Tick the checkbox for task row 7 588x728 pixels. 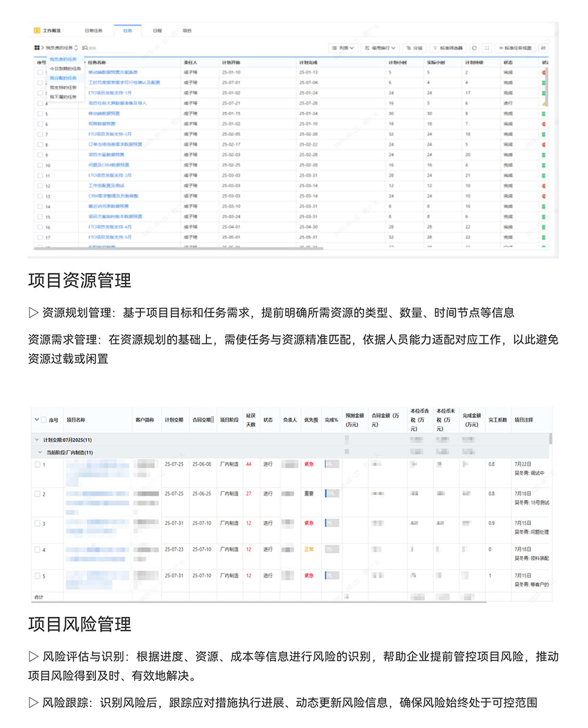point(40,134)
